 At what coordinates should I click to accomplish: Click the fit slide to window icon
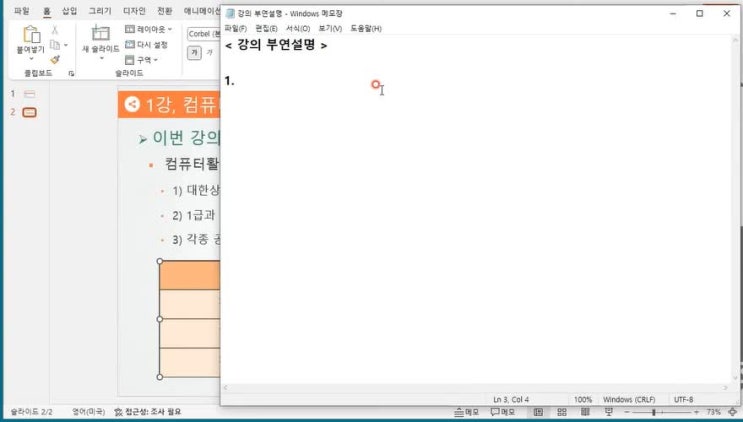735,412
